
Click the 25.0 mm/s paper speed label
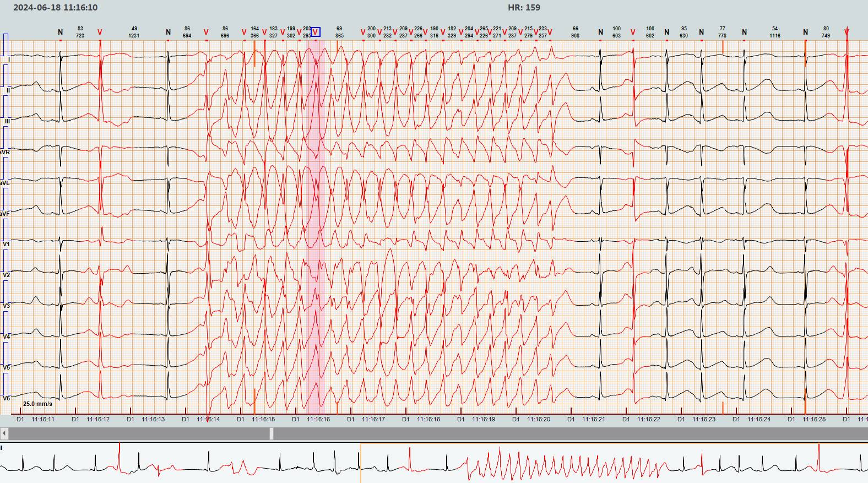(38, 404)
